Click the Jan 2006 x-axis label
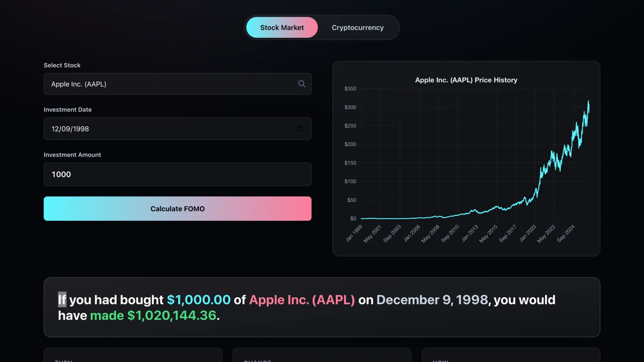Image resolution: width=644 pixels, height=362 pixels. [412, 233]
